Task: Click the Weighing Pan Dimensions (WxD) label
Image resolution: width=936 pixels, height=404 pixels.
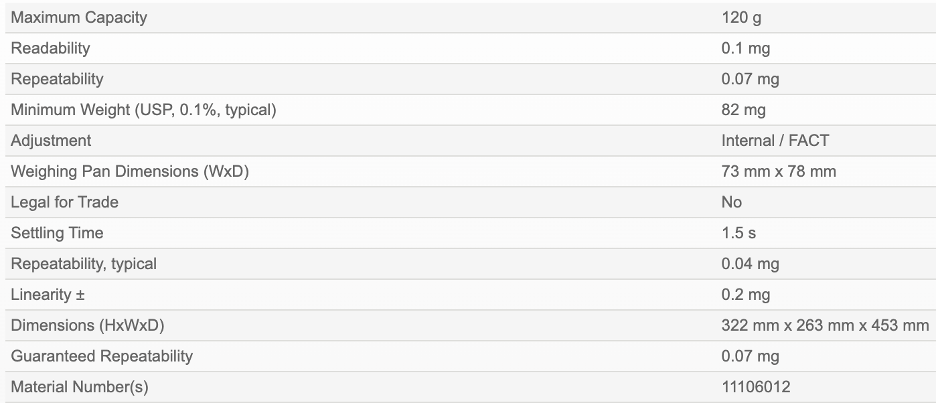Action: coord(130,172)
